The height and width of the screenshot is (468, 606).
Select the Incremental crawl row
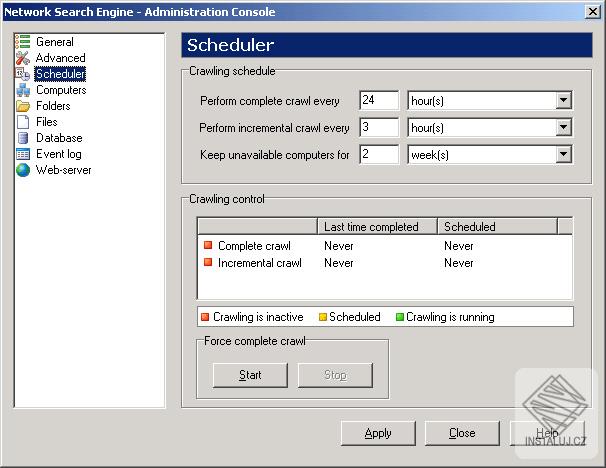coord(385,263)
